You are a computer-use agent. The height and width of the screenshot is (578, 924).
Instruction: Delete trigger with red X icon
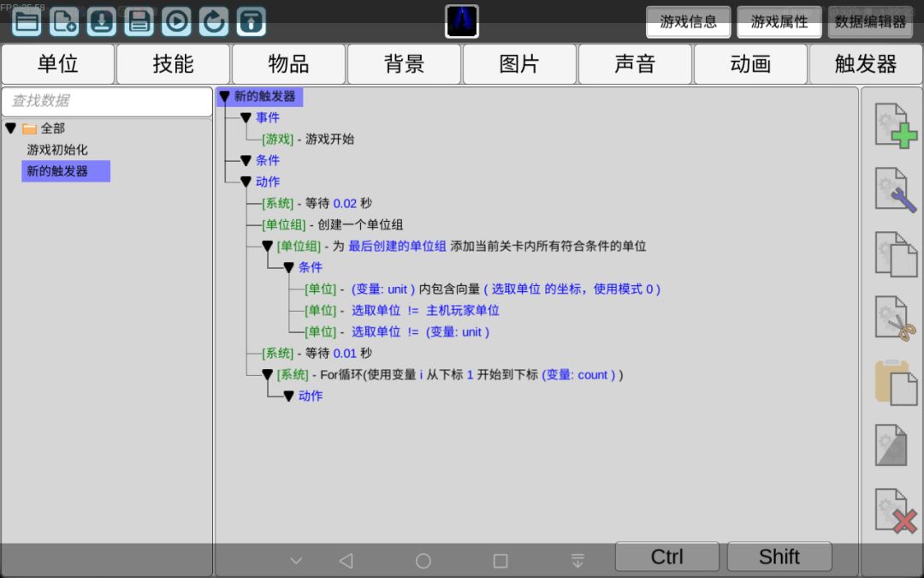pos(896,510)
